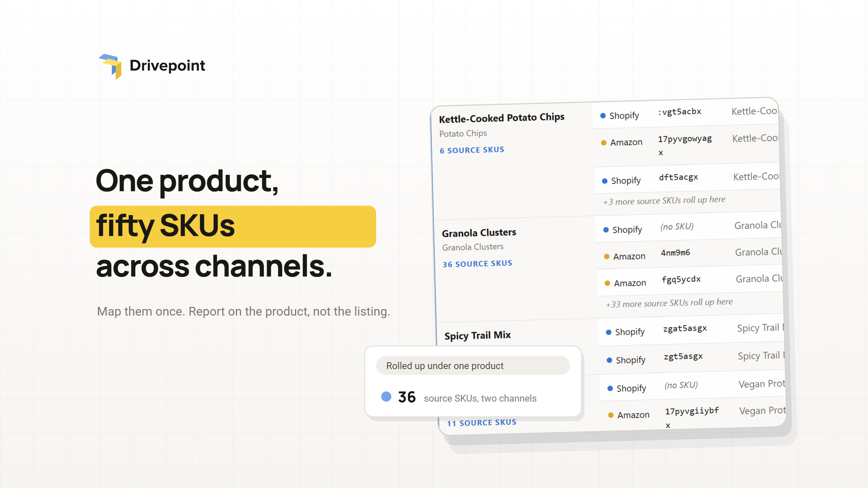
Task: Click the Drivepoint logo icon
Action: (110, 67)
